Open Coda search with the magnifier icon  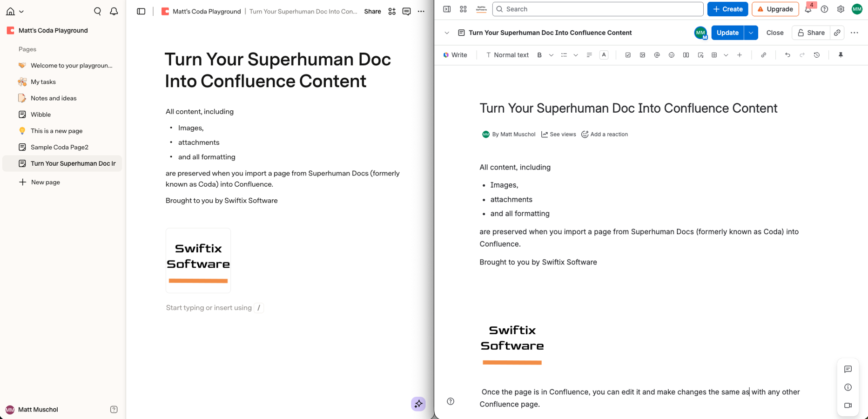pyautogui.click(x=97, y=11)
